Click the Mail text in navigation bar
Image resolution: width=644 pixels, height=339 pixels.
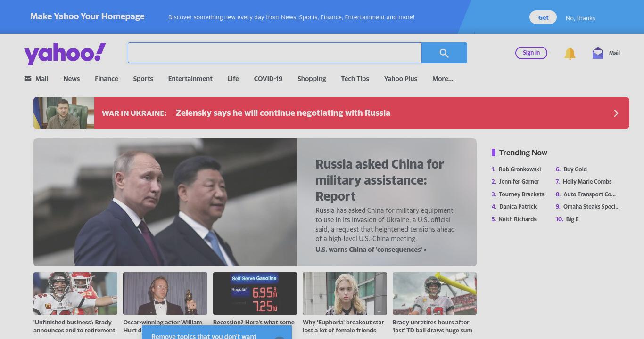point(41,79)
